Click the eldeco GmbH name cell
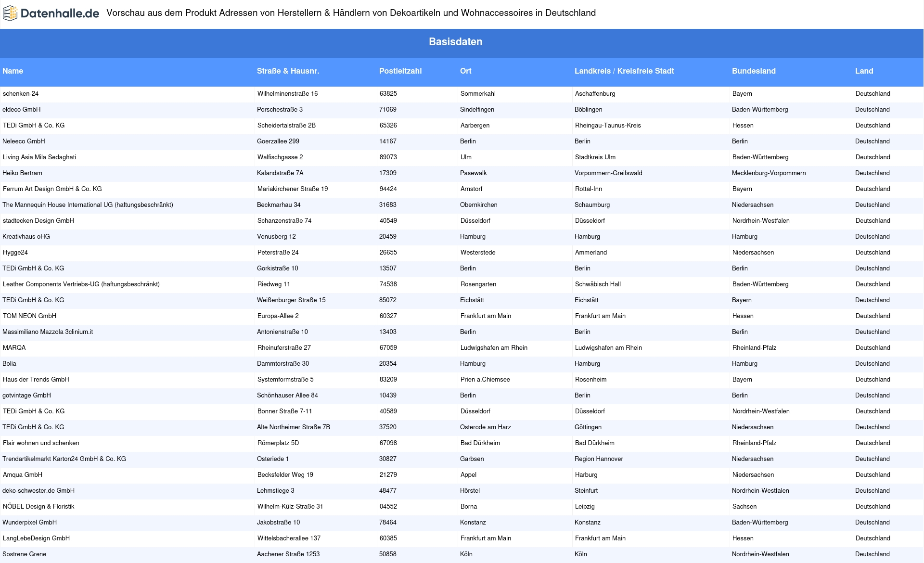This screenshot has height=563, width=924. coord(22,110)
